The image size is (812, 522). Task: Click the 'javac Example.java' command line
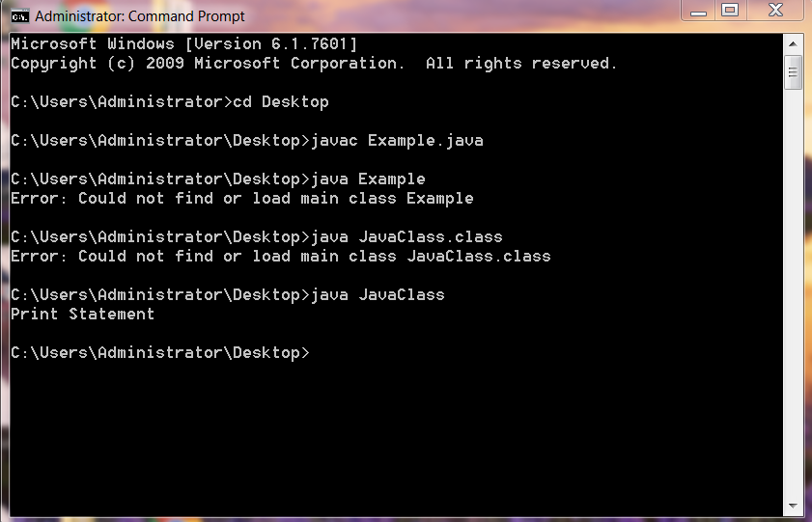click(x=247, y=141)
